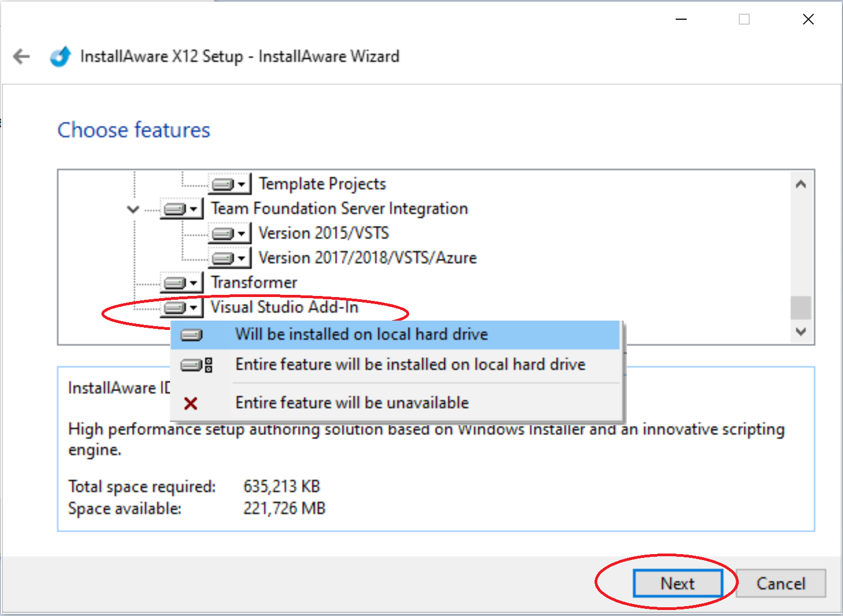Click Cancel button

(781, 583)
